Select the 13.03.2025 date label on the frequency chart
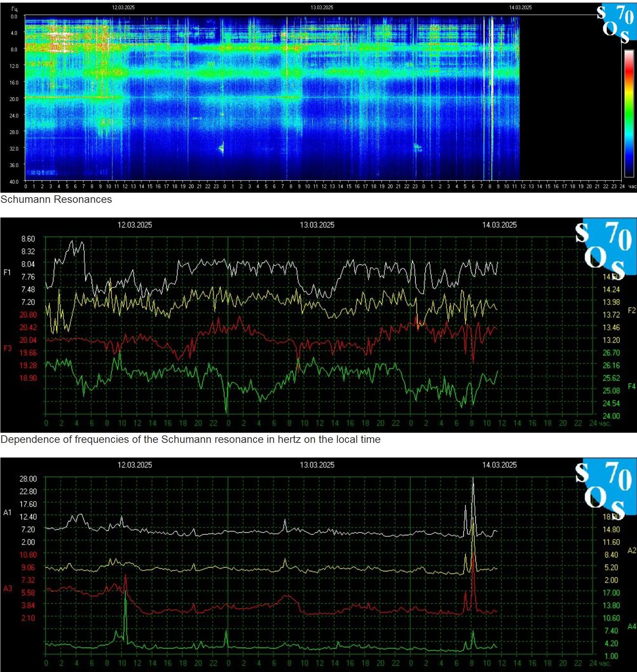Screen dimensions: 637x672 pyautogui.click(x=317, y=225)
